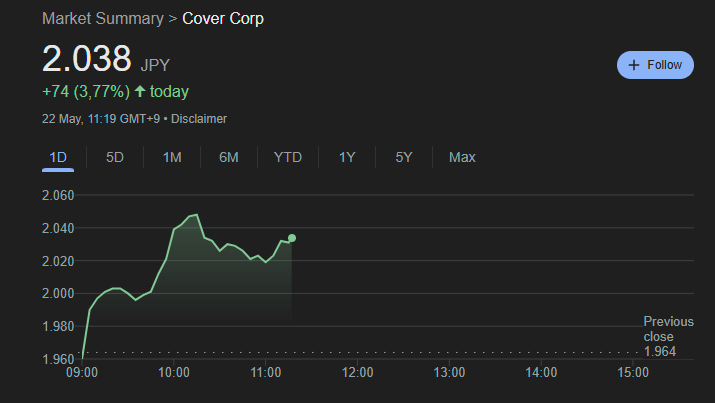Click the 2.038 stock price value
Viewport: 715px width, 403px height.
coord(87,58)
